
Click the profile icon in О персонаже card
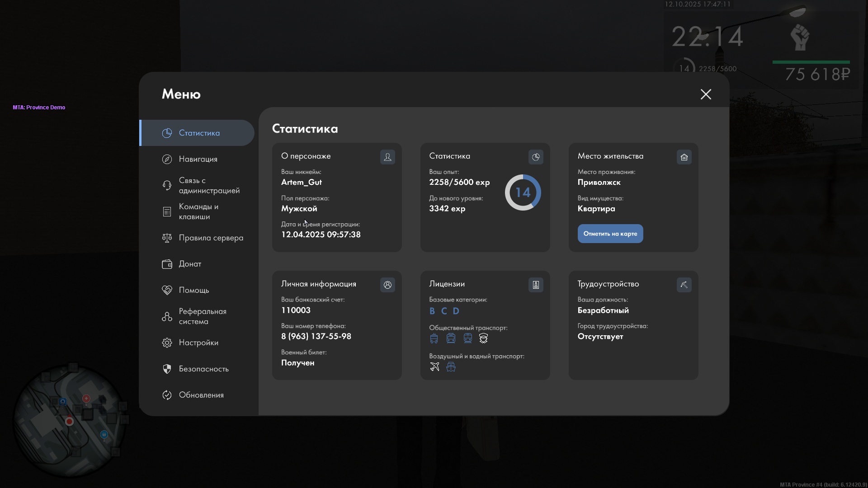pos(387,157)
